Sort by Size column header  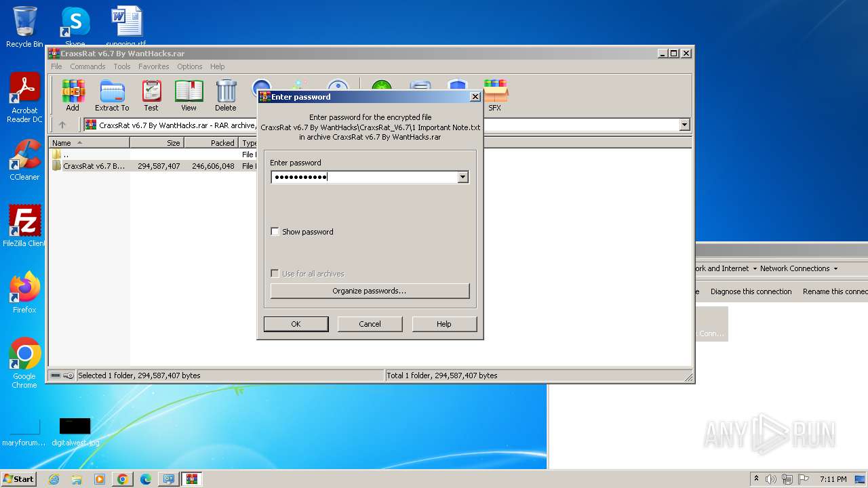pyautogui.click(x=157, y=143)
